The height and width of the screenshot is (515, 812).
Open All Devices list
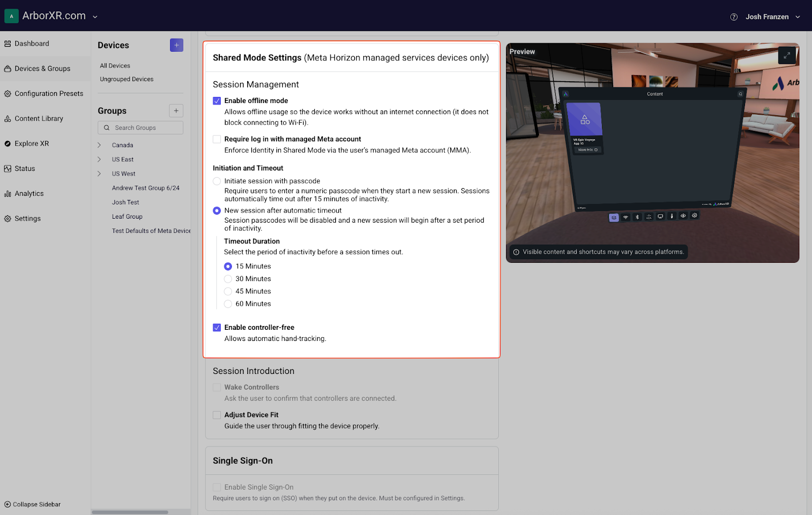(115, 66)
